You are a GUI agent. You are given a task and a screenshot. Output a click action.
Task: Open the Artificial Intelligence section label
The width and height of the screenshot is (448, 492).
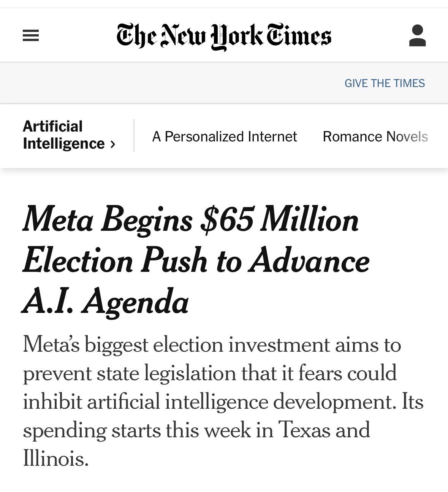click(63, 135)
